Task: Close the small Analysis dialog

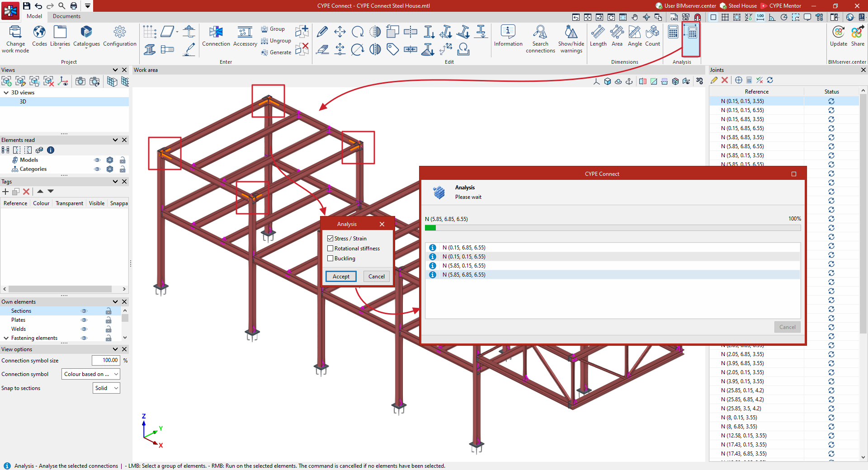Action: click(382, 224)
